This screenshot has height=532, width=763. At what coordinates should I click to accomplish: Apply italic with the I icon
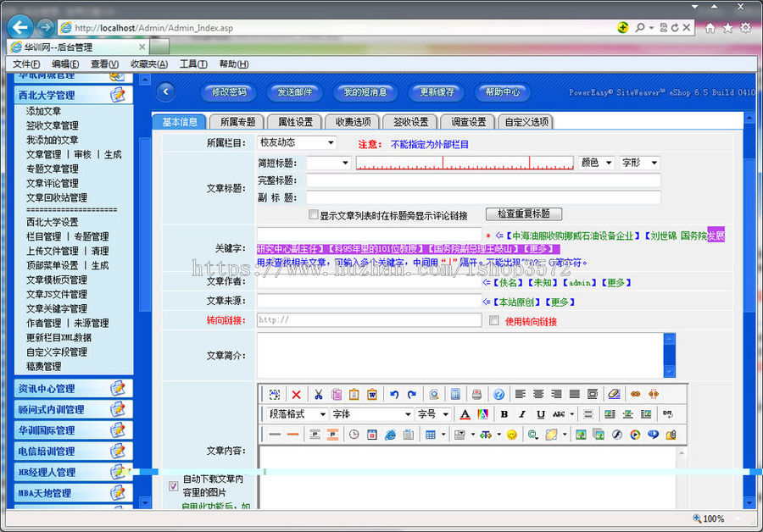[x=522, y=414]
